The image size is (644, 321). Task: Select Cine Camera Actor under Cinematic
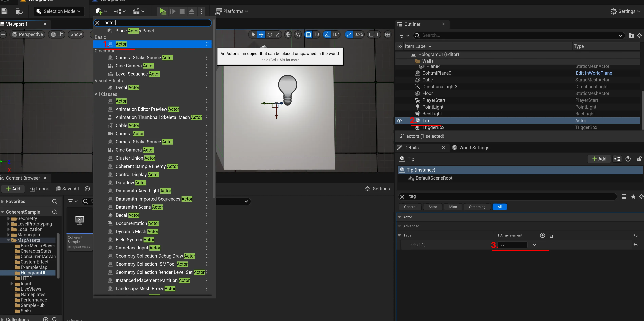(x=135, y=66)
